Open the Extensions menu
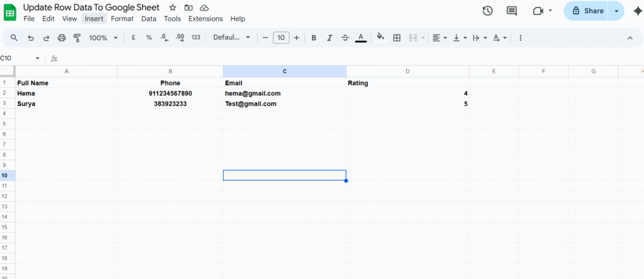644x279 pixels. tap(206, 19)
